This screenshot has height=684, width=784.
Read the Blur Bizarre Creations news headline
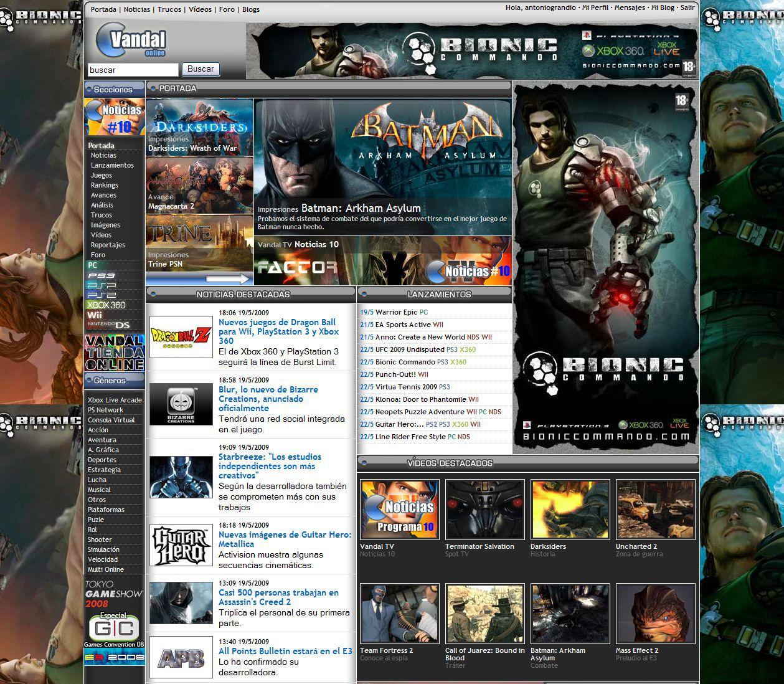click(x=268, y=399)
